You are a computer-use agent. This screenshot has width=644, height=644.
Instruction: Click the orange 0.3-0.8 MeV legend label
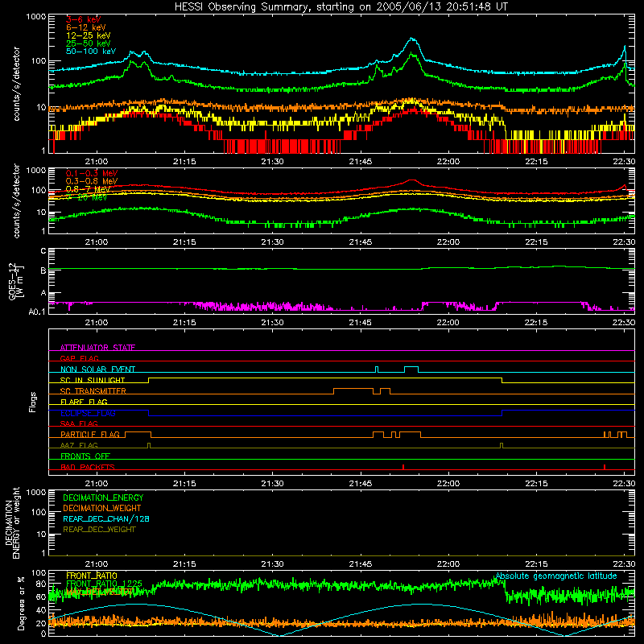tap(91, 181)
